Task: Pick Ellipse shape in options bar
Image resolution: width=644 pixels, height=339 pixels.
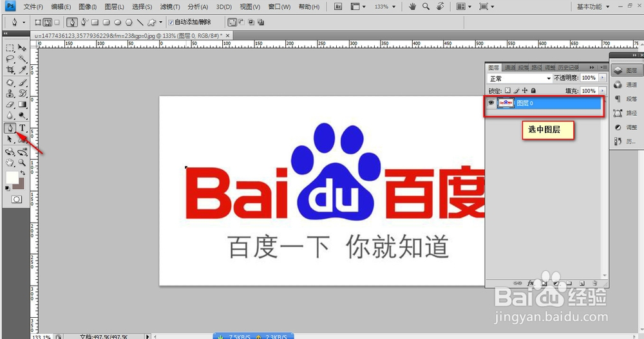Action: [x=117, y=22]
